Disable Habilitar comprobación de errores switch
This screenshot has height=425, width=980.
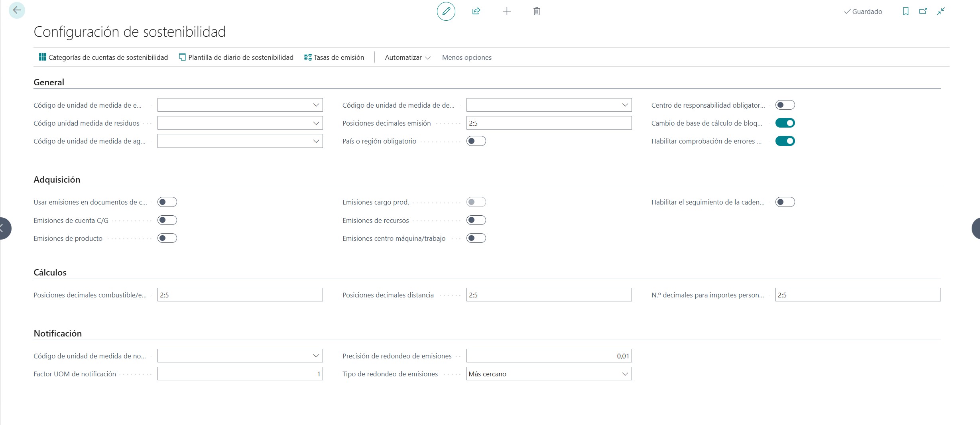pyautogui.click(x=785, y=141)
